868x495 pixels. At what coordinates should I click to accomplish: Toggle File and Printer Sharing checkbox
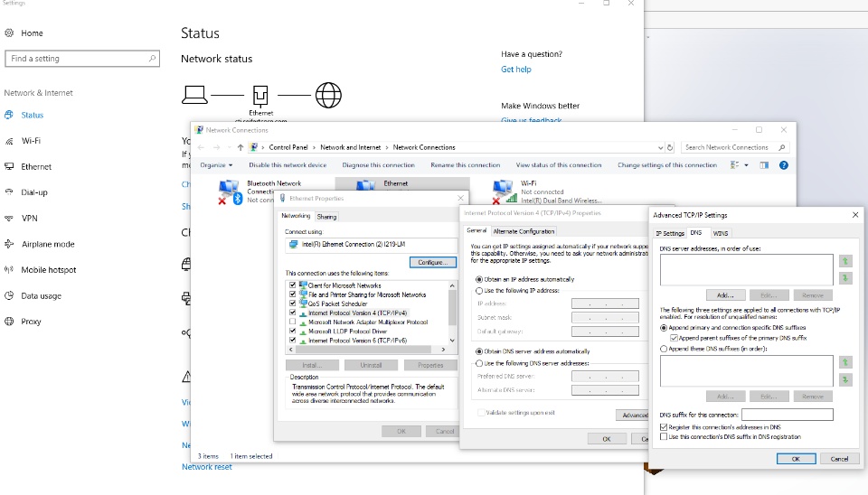point(292,294)
